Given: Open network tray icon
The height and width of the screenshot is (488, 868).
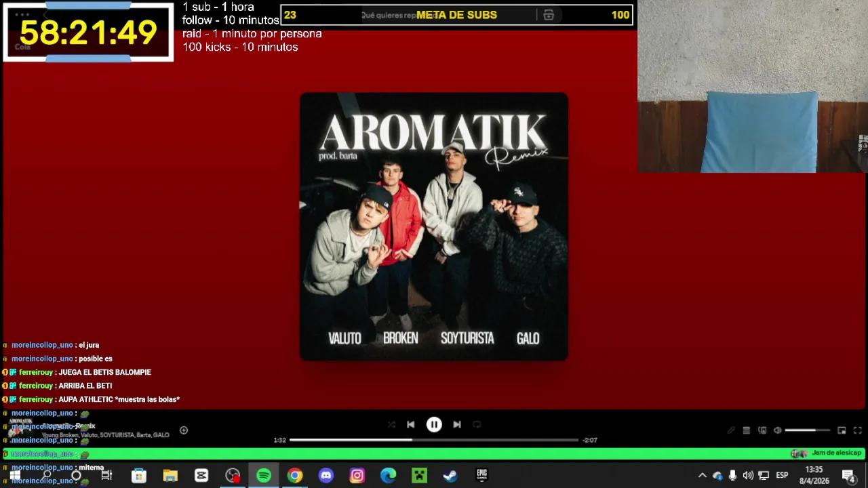Looking at the screenshot, I should coord(764,475).
